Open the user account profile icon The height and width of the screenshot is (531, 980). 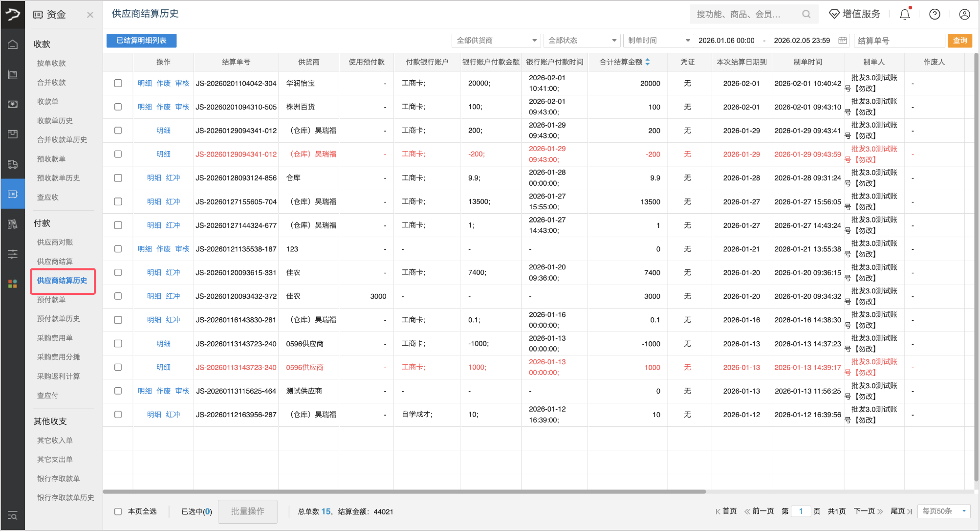pos(964,14)
